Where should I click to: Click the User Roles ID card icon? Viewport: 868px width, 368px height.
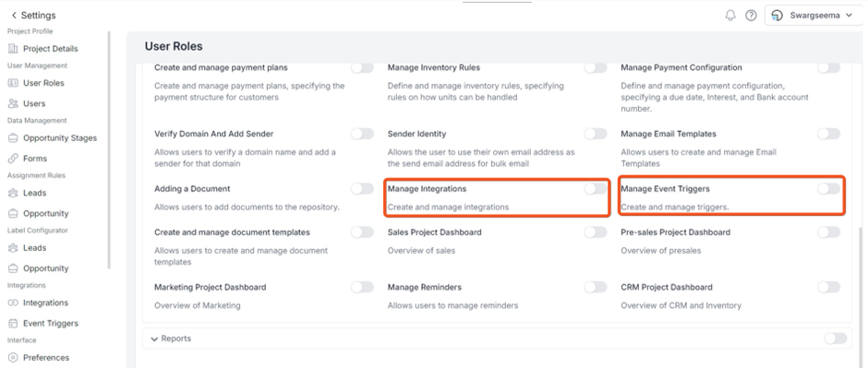tap(13, 83)
